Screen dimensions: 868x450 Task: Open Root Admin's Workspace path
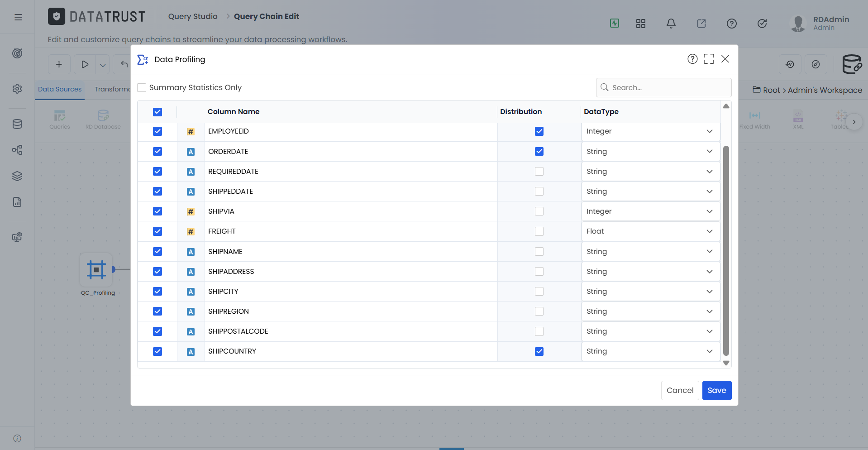tap(807, 90)
